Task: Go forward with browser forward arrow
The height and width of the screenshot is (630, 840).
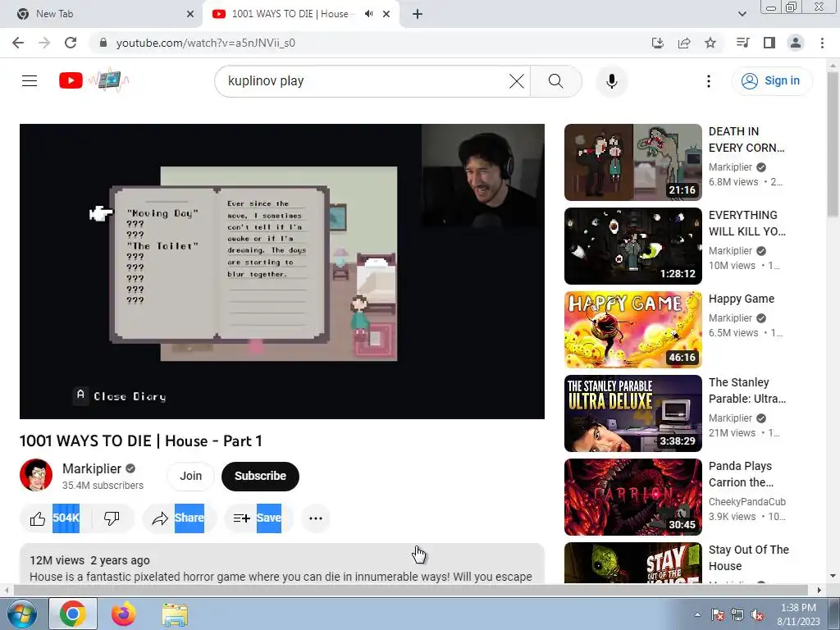Action: pos(44,43)
